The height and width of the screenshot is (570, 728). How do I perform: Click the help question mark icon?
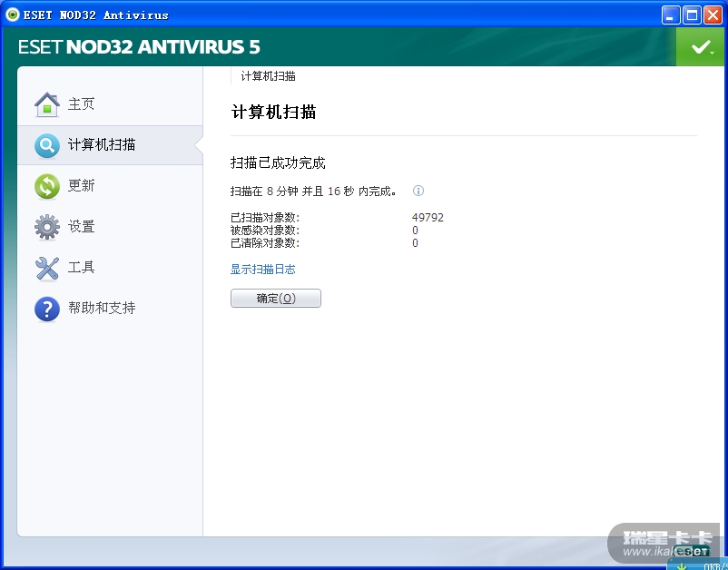(47, 309)
